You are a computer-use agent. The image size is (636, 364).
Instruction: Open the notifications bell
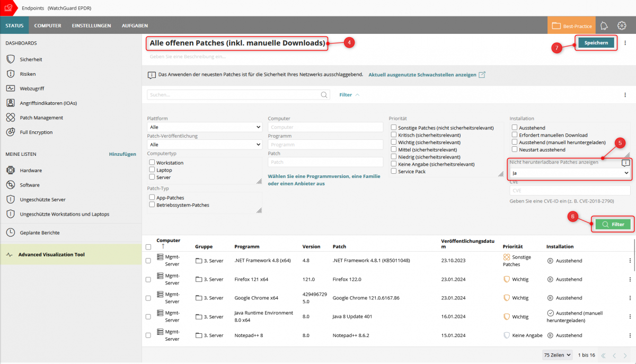(x=604, y=25)
